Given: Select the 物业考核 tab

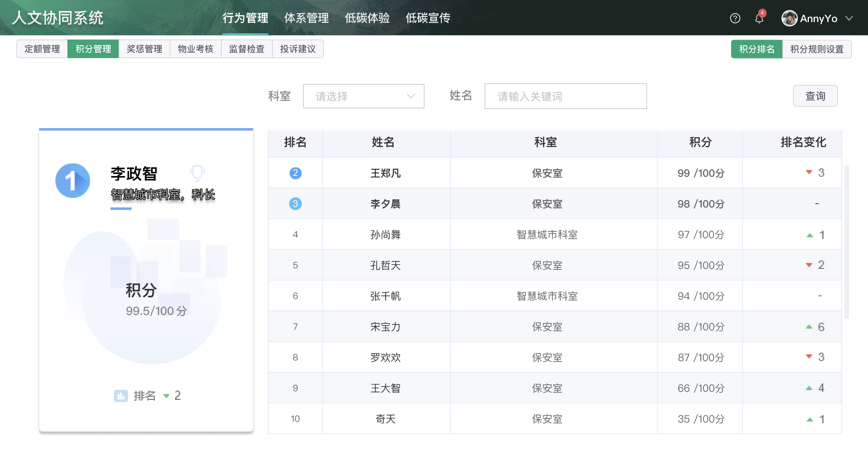Looking at the screenshot, I should pyautogui.click(x=196, y=49).
